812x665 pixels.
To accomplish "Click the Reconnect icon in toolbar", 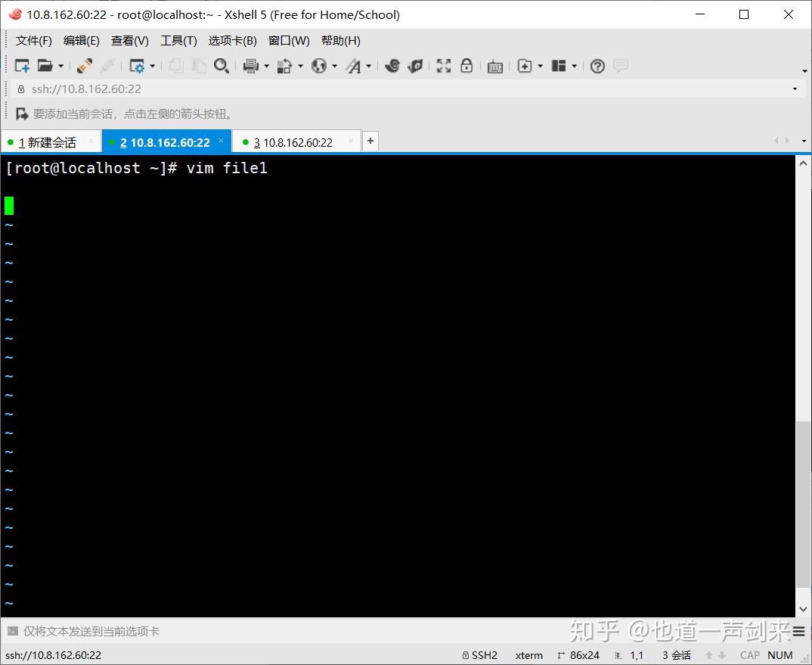I will coord(85,66).
